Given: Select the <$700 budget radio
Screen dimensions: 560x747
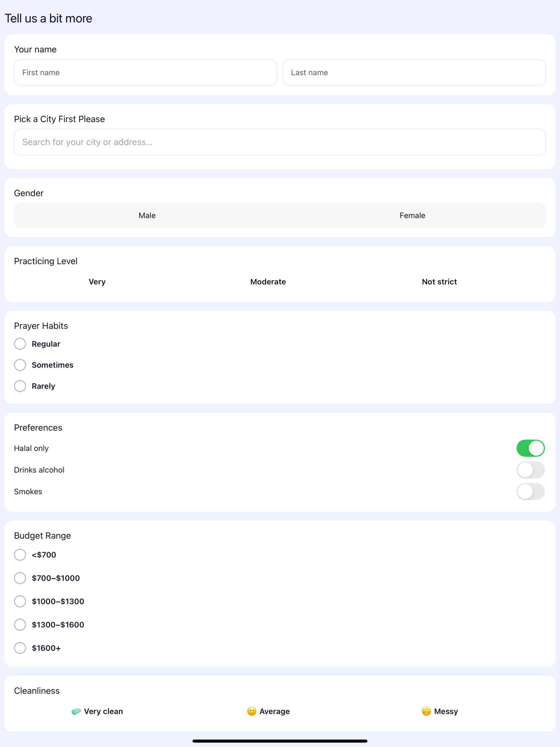Looking at the screenshot, I should click(20, 555).
